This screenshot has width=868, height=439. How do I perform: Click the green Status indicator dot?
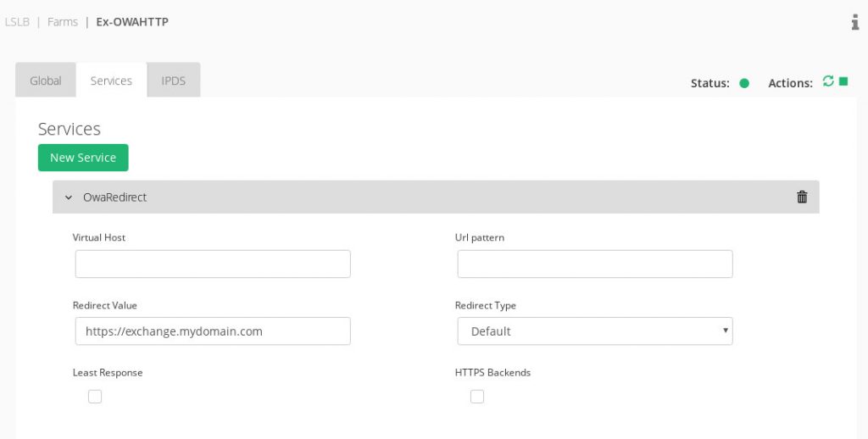pyautogui.click(x=744, y=83)
